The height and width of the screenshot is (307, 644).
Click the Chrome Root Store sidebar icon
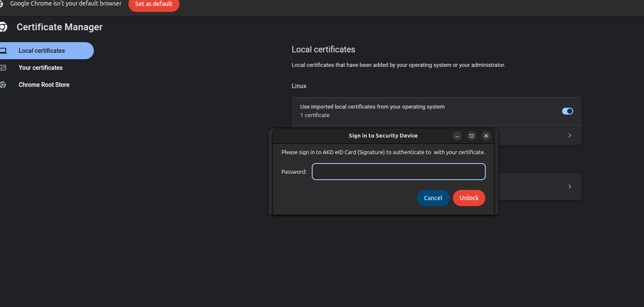3,85
